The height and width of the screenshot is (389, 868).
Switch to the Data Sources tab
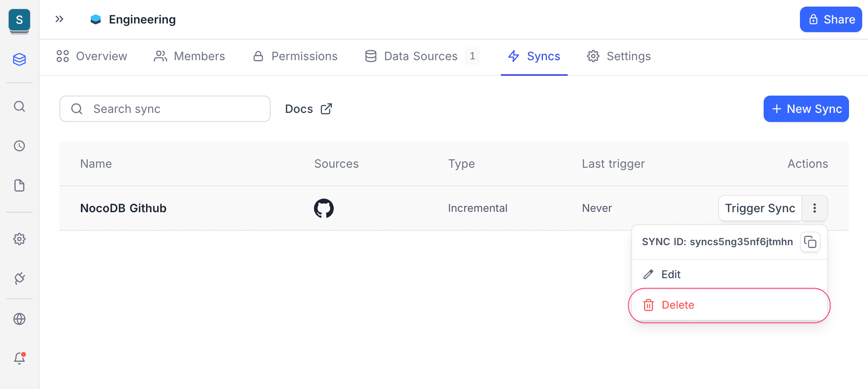click(x=420, y=56)
